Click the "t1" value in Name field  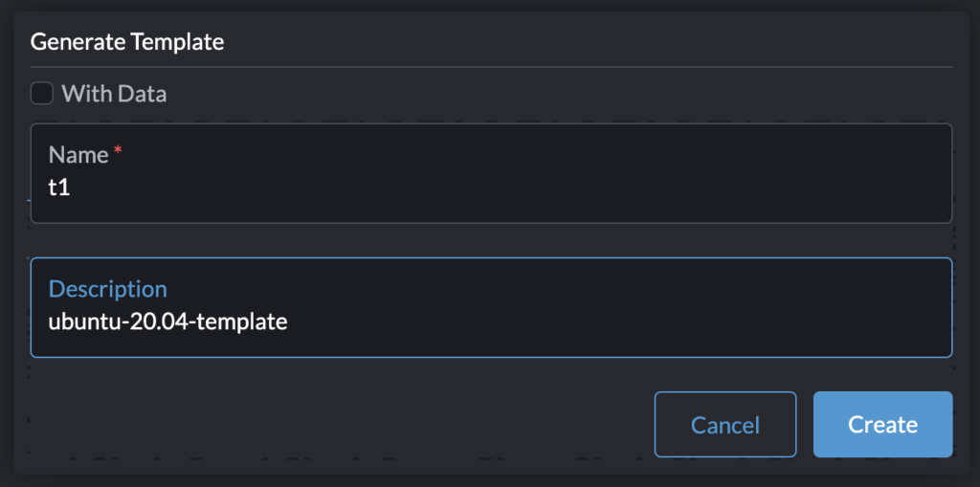tap(59, 188)
